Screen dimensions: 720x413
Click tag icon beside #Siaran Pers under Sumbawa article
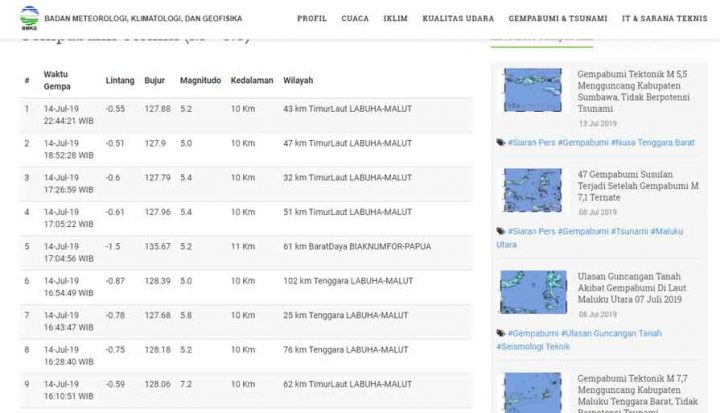[x=500, y=143]
